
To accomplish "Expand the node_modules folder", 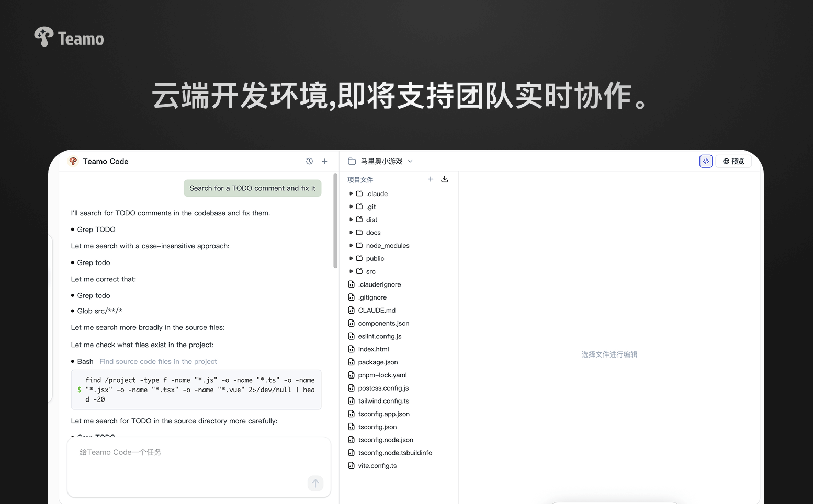I will point(387,246).
